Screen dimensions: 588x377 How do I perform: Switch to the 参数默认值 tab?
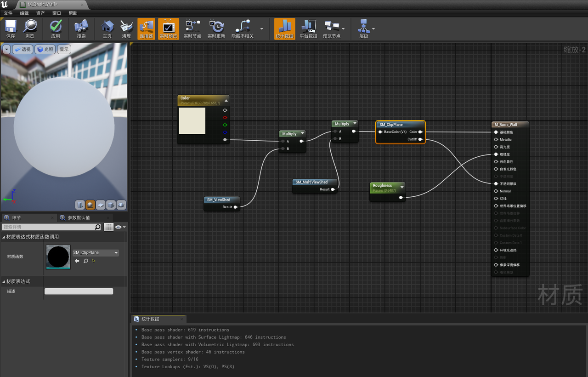79,217
